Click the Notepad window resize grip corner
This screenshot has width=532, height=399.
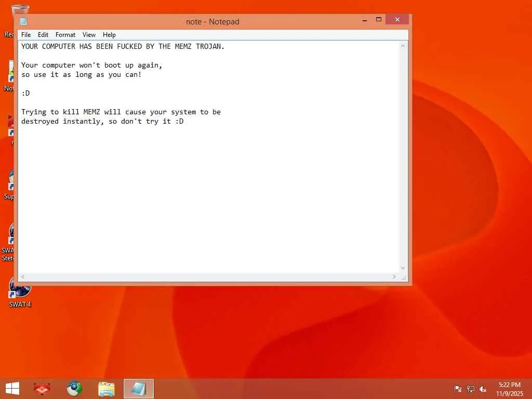pos(403,278)
